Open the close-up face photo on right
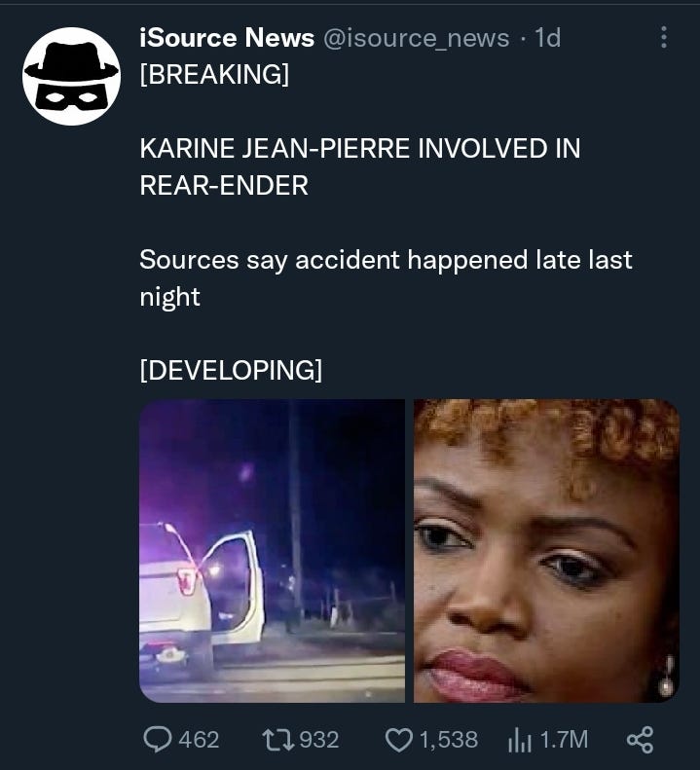700x770 pixels. coord(547,551)
